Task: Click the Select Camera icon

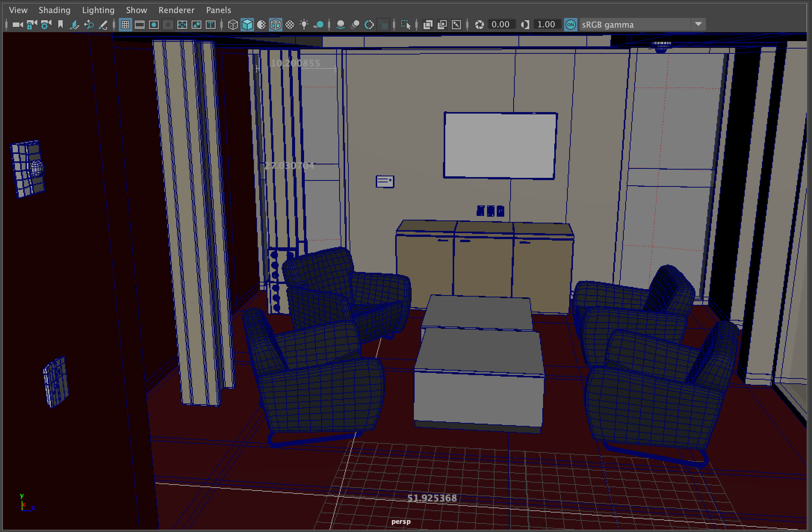Action: coord(17,25)
